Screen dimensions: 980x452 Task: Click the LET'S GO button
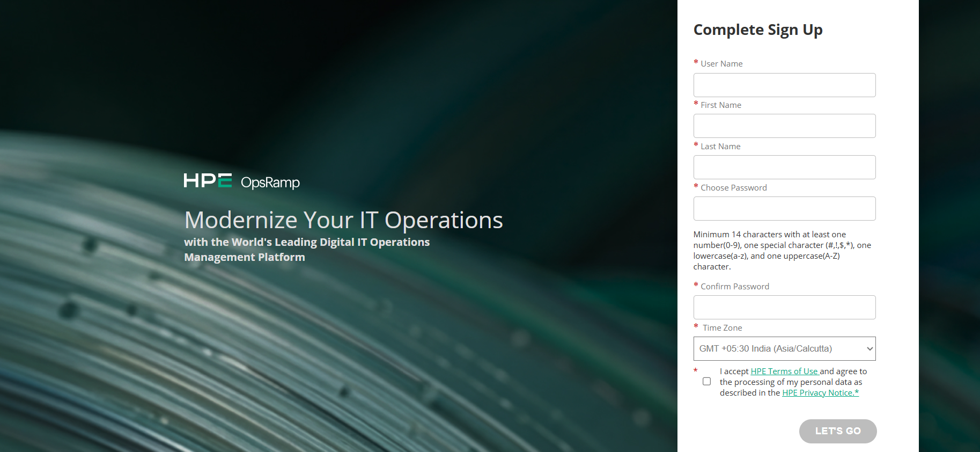[x=838, y=431]
